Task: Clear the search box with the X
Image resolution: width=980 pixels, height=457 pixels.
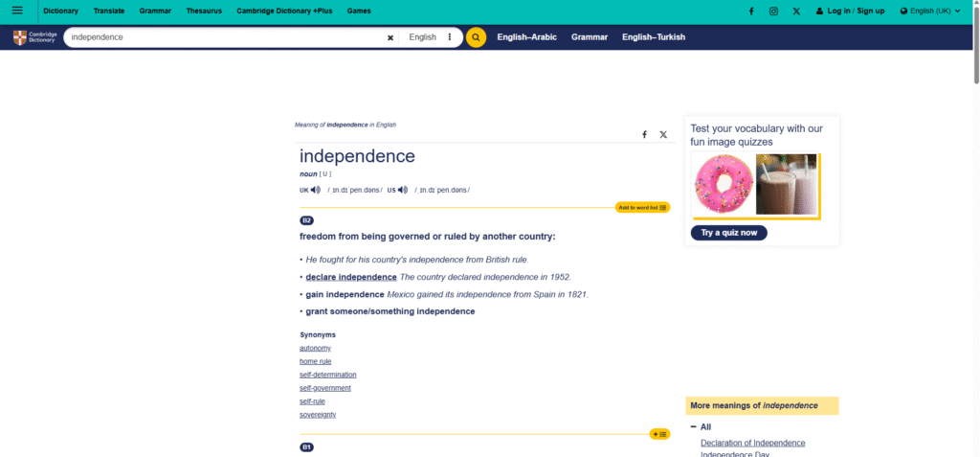Action: click(x=390, y=37)
